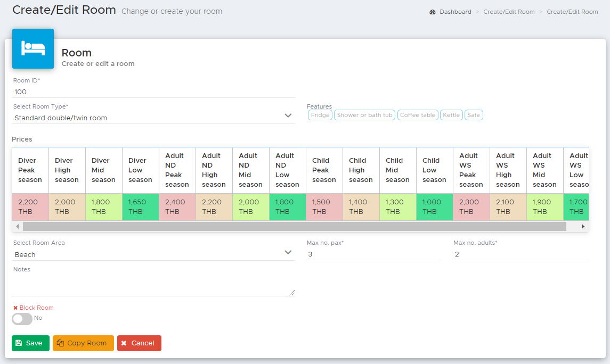
Task: Click the X icon on Cancel button
Action: coord(124,343)
